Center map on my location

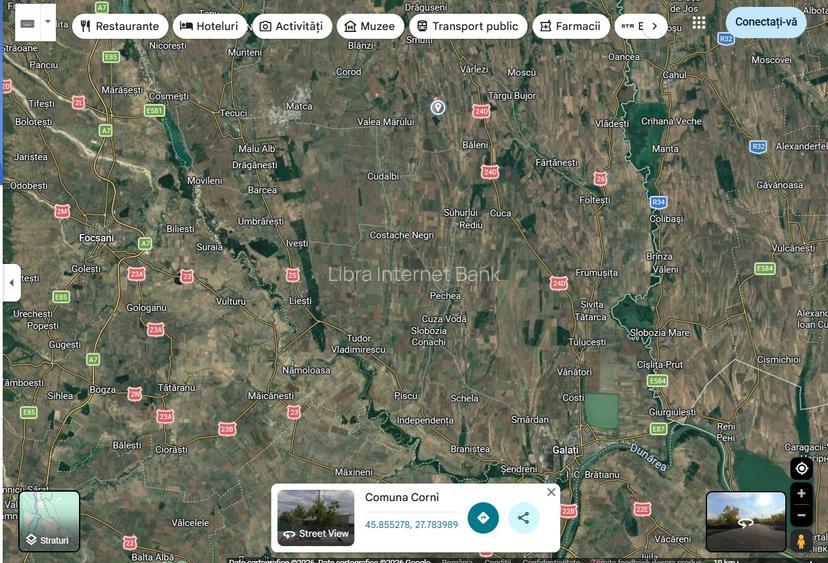[800, 468]
